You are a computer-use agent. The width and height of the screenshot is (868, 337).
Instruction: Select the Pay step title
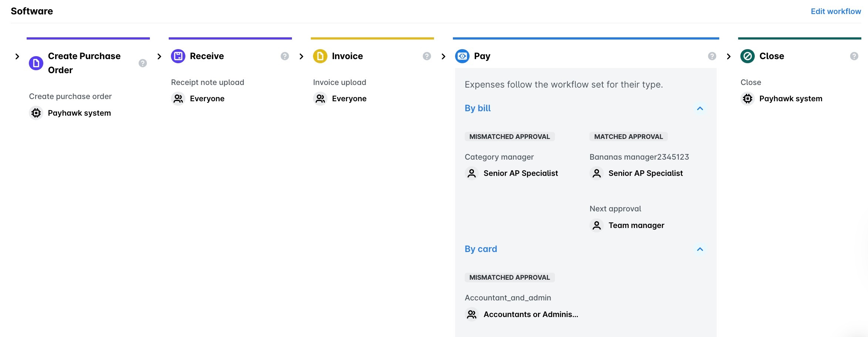click(482, 56)
